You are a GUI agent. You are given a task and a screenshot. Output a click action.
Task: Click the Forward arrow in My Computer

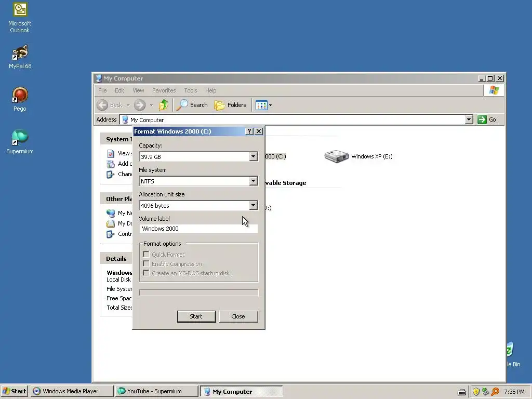tap(139, 105)
